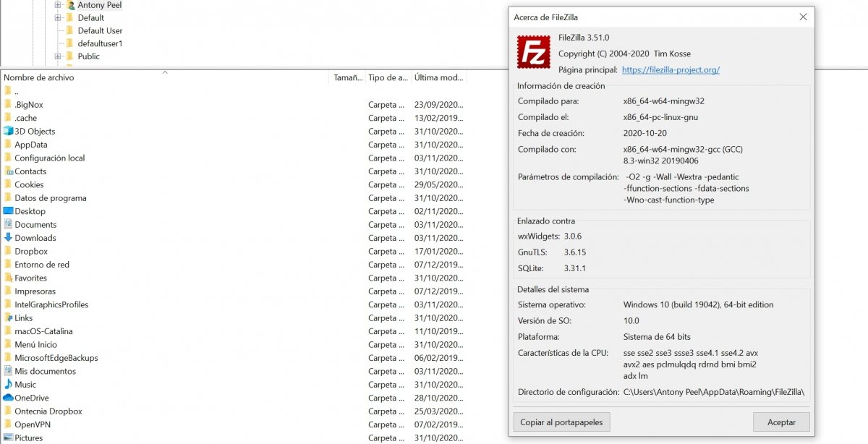Select the OneDrive cloud icon
This screenshot has height=444, width=868.
pyautogui.click(x=8, y=398)
